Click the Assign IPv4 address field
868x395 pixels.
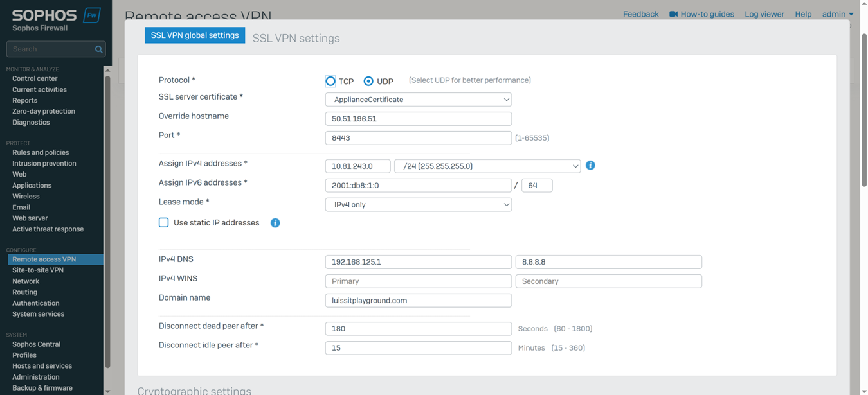tap(358, 166)
